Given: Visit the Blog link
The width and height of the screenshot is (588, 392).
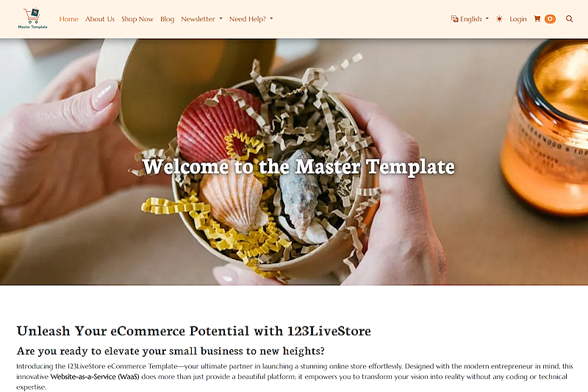Looking at the screenshot, I should 168,19.
